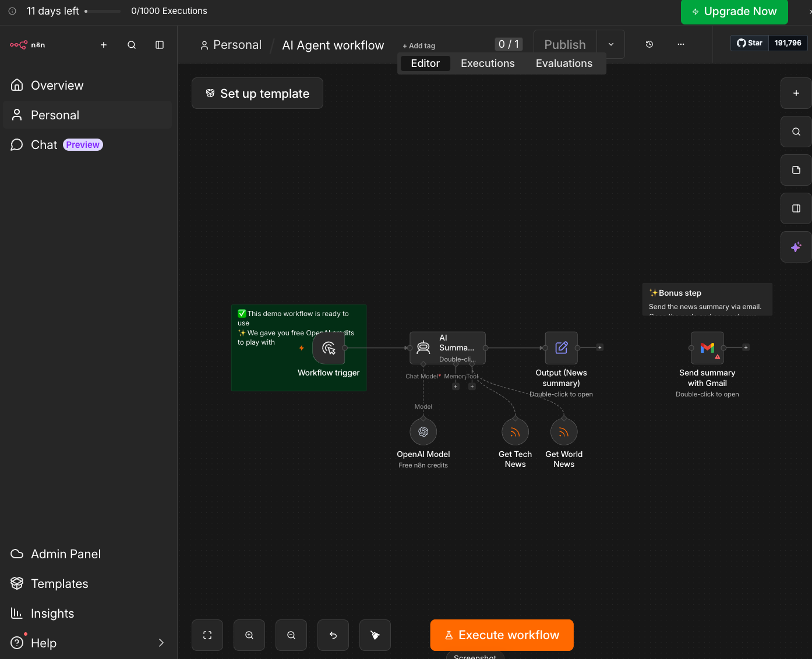Click add node plus button on canvas

[796, 93]
